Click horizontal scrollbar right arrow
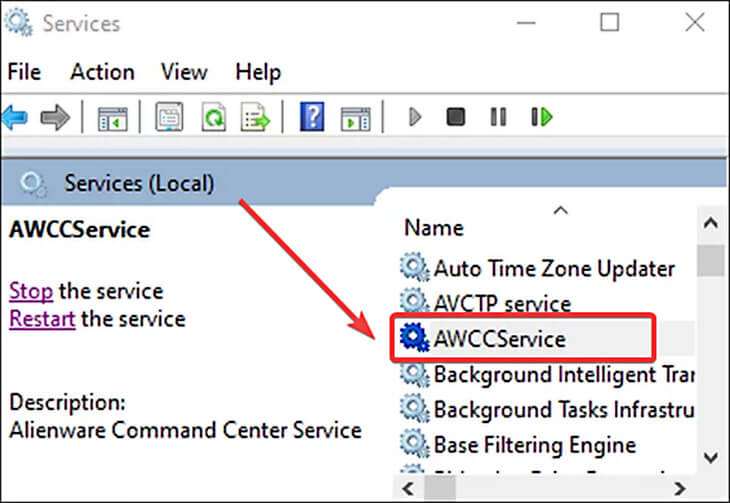Screen dimensions: 730x503 pyautogui.click(x=680, y=489)
